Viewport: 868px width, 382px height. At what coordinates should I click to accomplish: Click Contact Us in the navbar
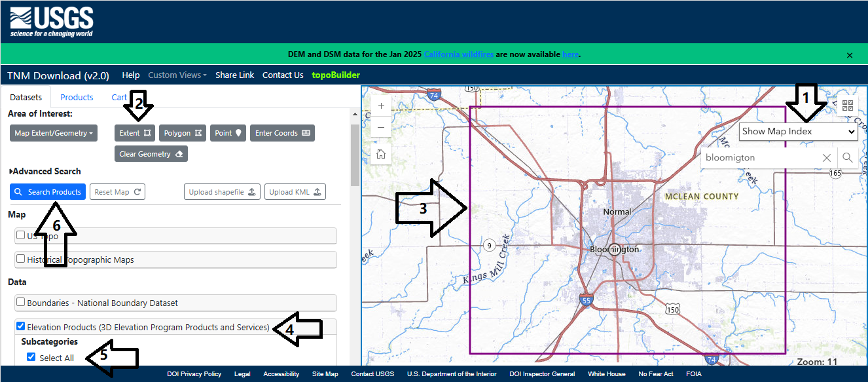[283, 75]
